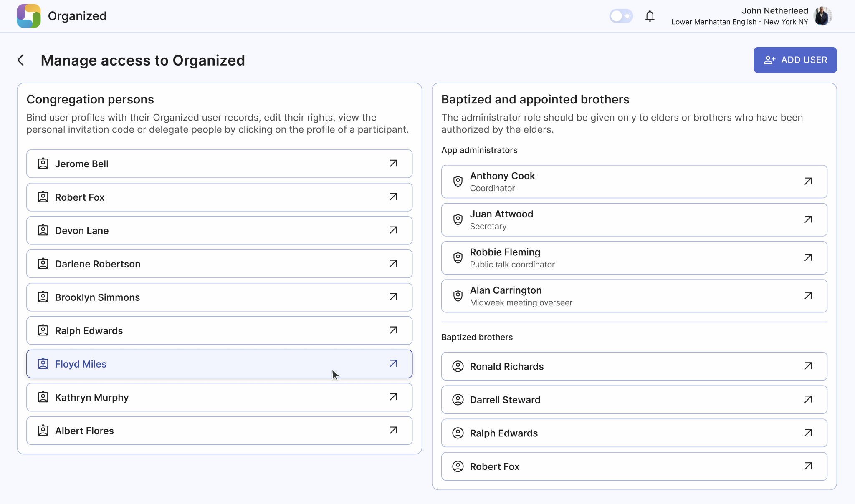Open the Darrell Steward baptized brother entry

click(634, 400)
